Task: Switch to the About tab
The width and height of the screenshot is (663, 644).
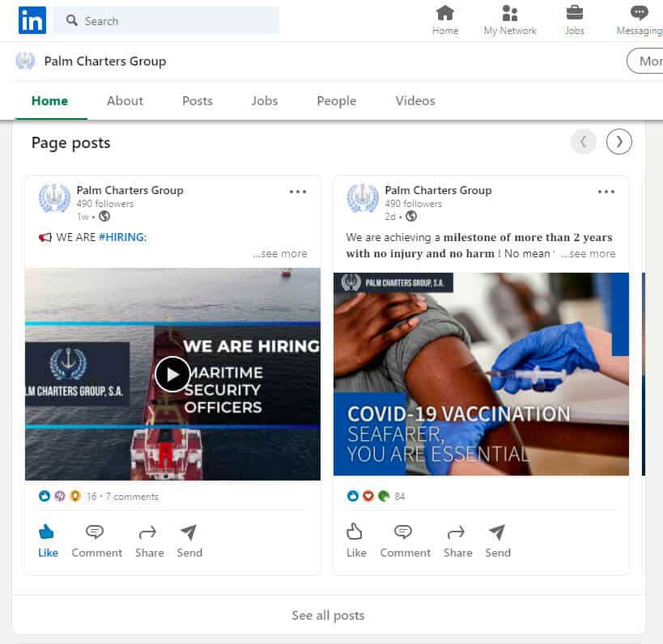Action: click(125, 101)
